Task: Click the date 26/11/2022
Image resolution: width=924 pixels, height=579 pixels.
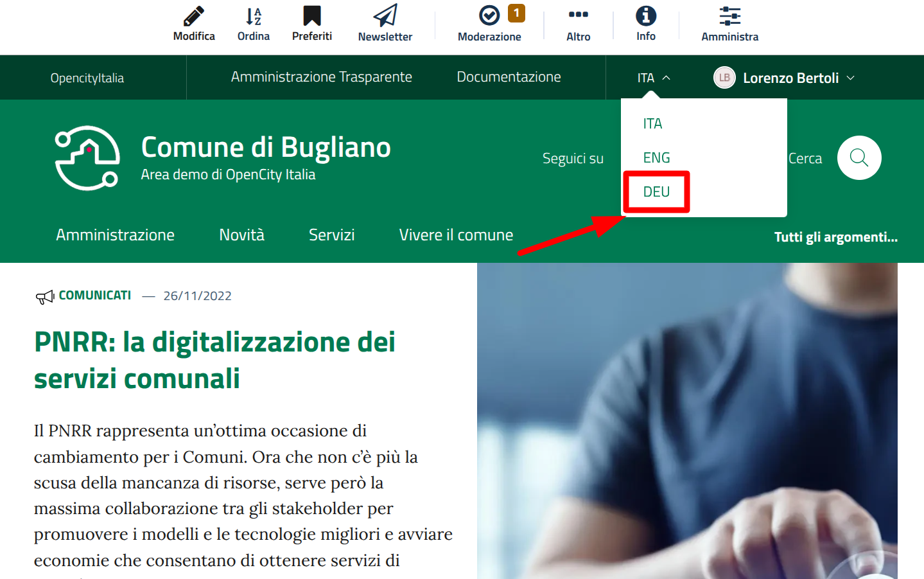Action: click(x=197, y=296)
